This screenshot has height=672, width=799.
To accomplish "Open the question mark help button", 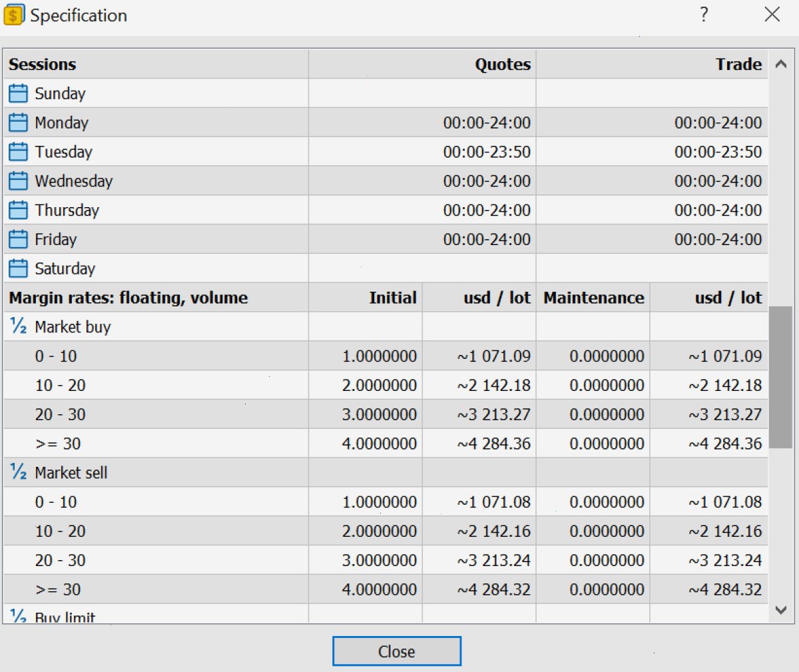I will [x=704, y=15].
